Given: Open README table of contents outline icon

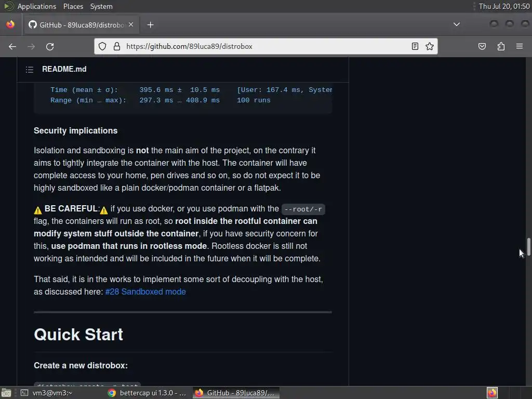Looking at the screenshot, I should pos(30,70).
